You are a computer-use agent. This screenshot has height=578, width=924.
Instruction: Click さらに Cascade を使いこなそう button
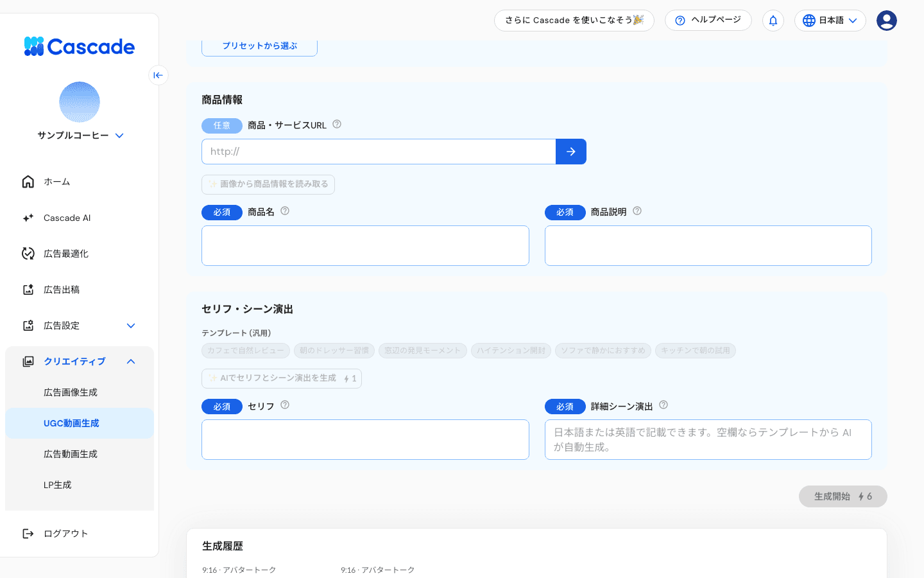[574, 21]
